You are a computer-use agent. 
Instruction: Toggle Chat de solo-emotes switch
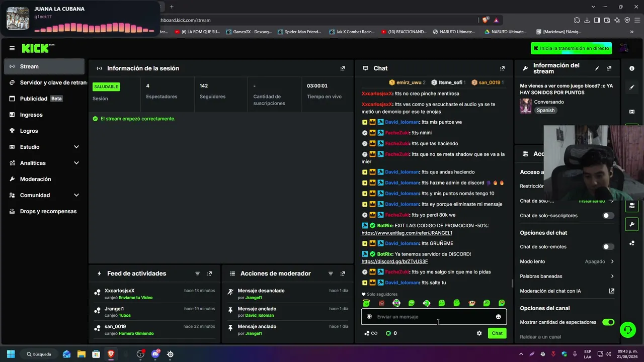608,247
